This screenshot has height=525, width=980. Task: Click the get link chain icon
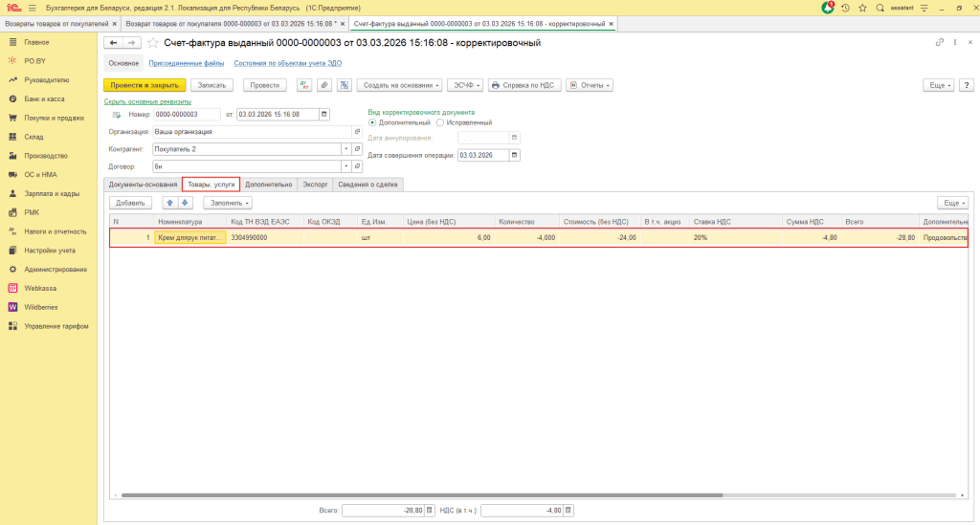coord(938,43)
